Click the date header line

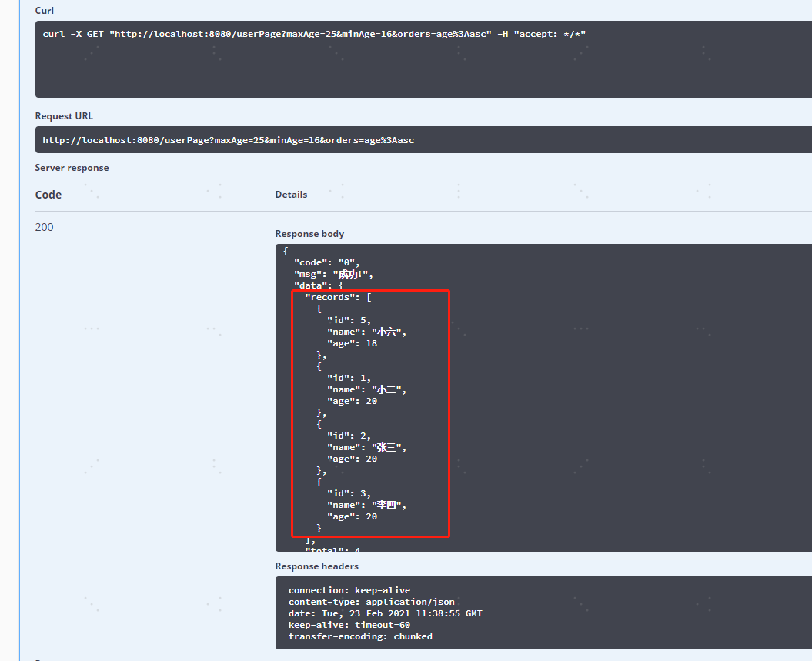click(x=385, y=613)
